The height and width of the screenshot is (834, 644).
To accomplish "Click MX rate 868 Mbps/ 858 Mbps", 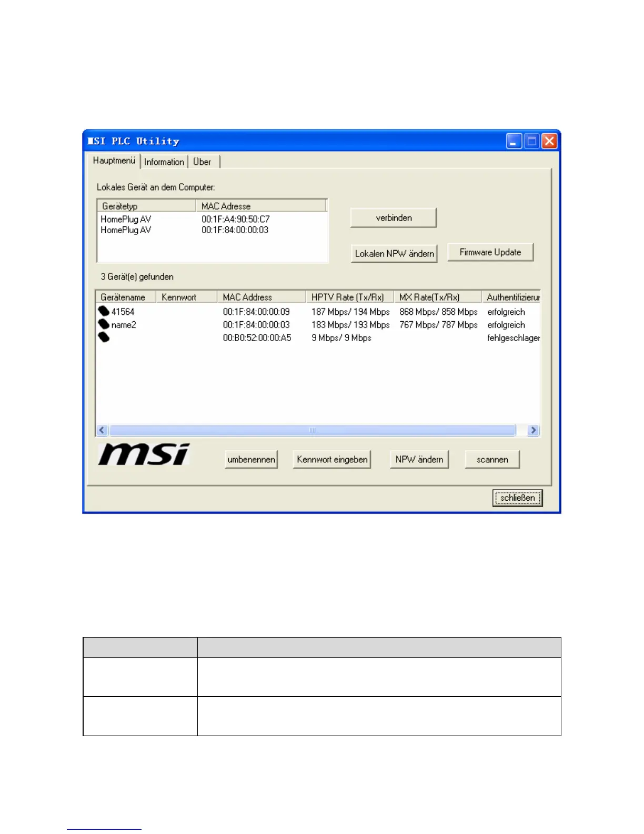I will point(438,312).
